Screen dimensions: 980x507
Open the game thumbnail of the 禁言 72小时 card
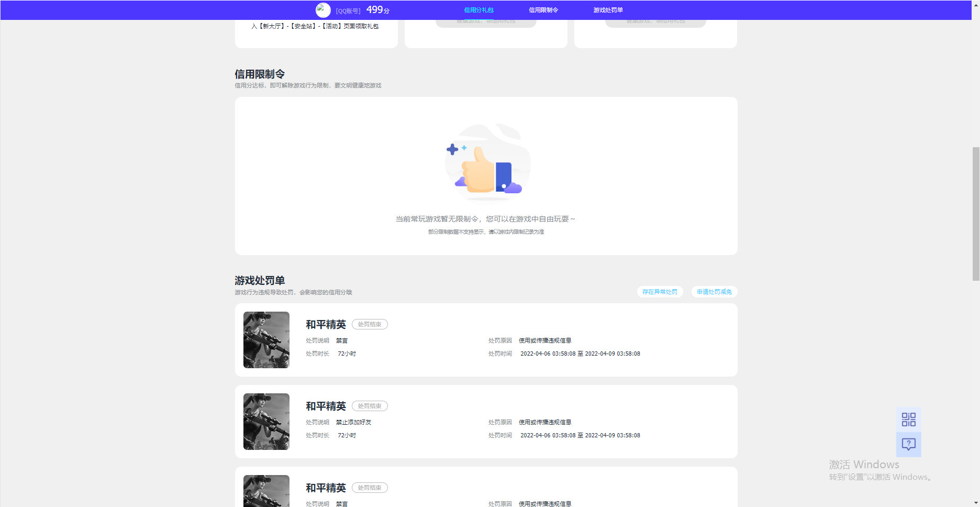(266, 340)
